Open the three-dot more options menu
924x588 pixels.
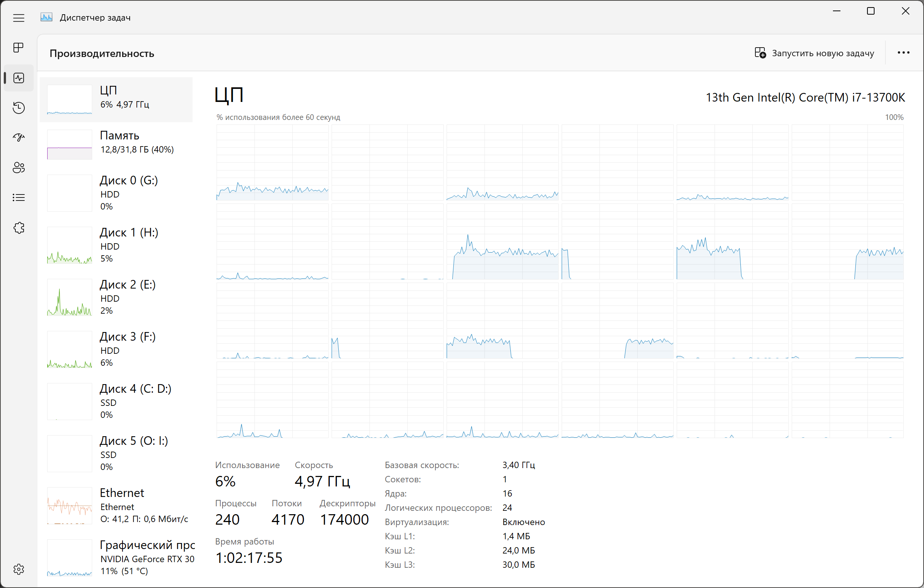point(903,53)
